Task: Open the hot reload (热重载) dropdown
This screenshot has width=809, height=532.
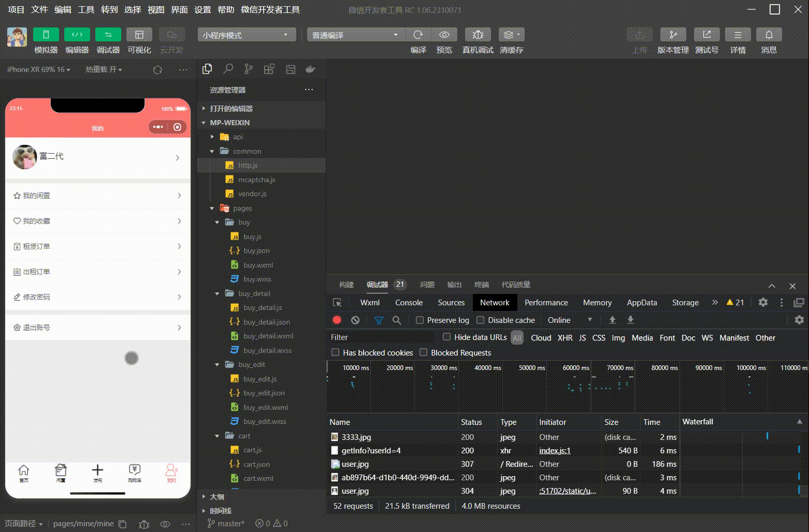Action: pos(104,69)
